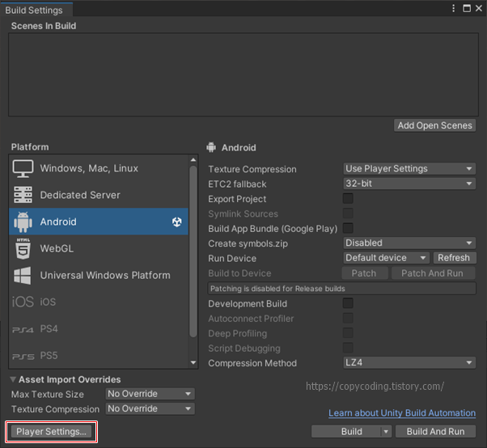Enable Build App Bundle (Google Play) checkbox
The image size is (487, 448).
(348, 228)
